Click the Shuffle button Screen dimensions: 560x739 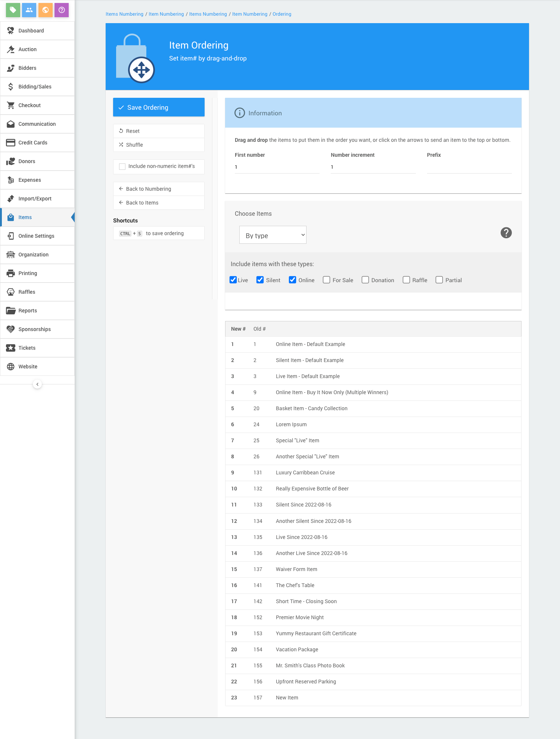pyautogui.click(x=134, y=145)
